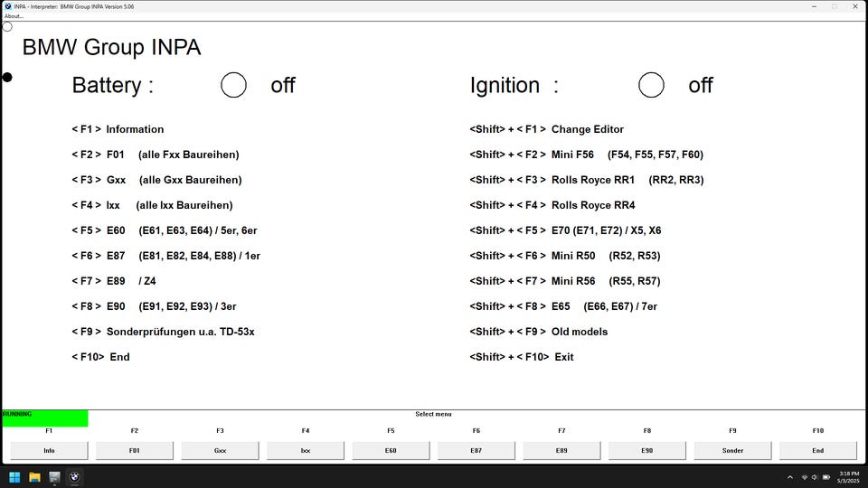Click the E89 button under F7
This screenshot has width=868, height=488.
click(561, 450)
